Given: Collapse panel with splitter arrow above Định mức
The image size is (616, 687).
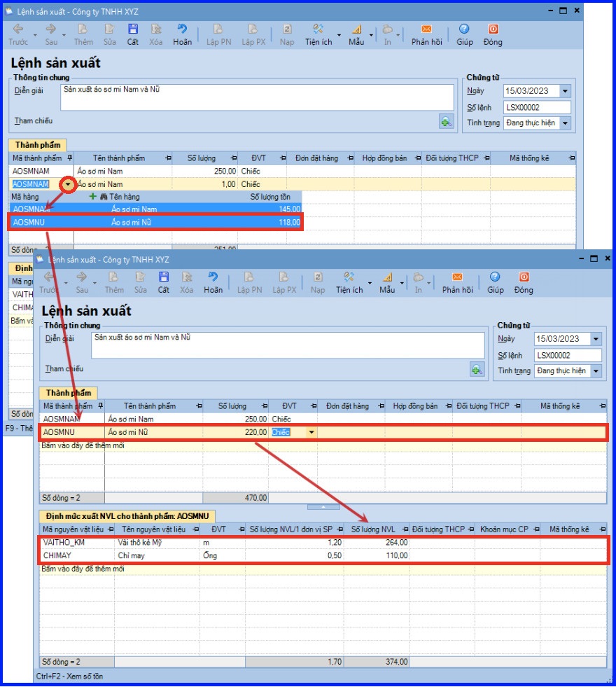Looking at the screenshot, I should tap(323, 506).
